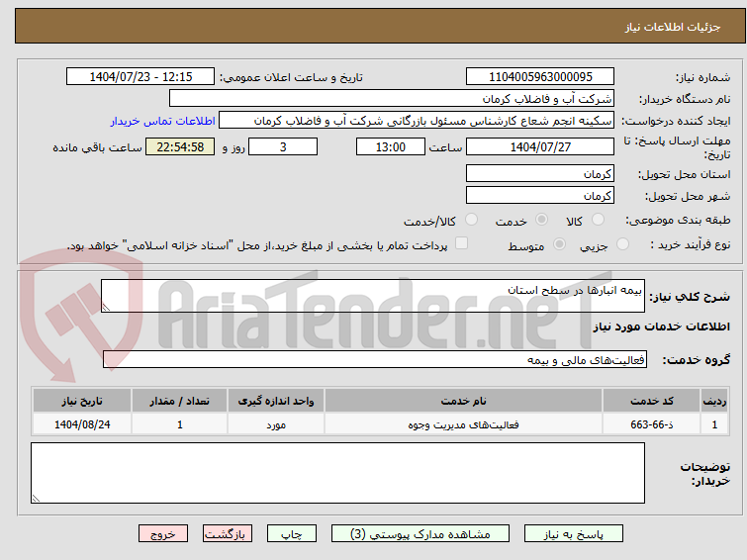Click the remaining days field showing 3
Screen dimensions: 747x560
click(x=283, y=146)
